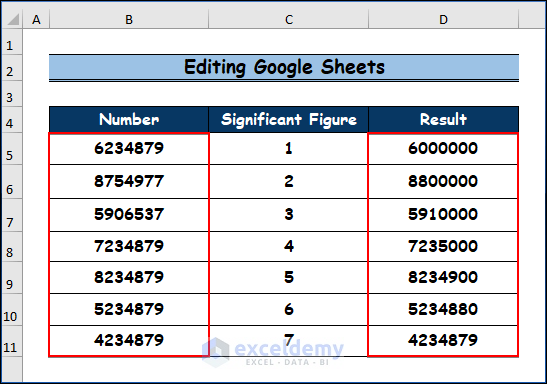Select result cell 5910000
Viewport: 547px width, 384px height.
tap(443, 215)
